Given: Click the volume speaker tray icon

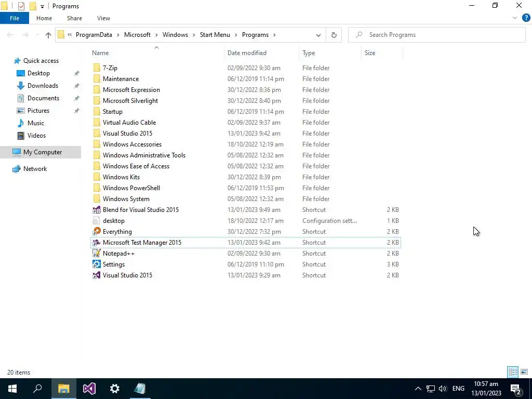Looking at the screenshot, I should tap(443, 389).
